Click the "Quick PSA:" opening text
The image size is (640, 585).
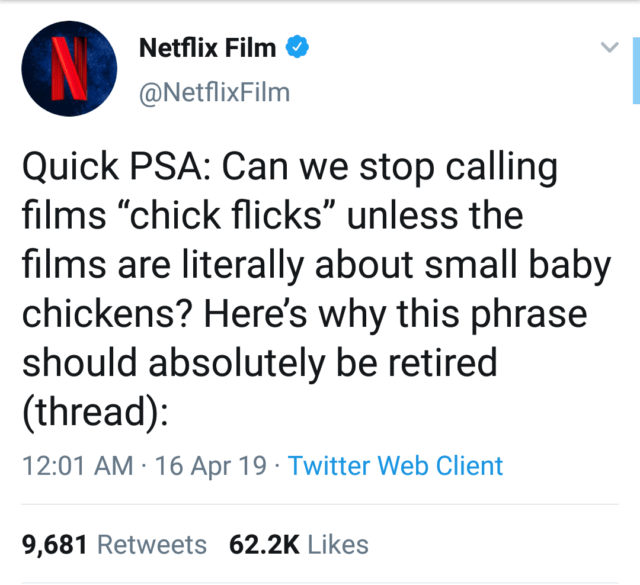point(110,168)
